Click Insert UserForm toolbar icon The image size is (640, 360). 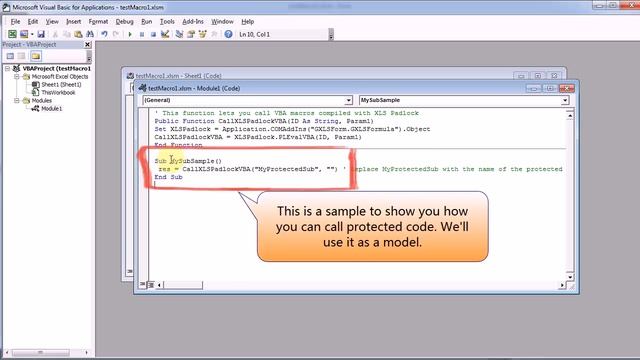(24, 34)
